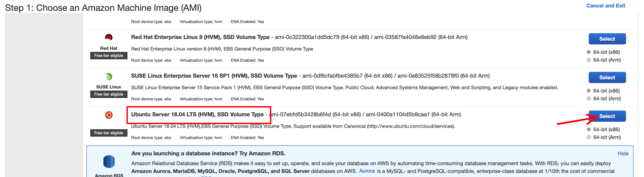
Task: Select the Ubuntu Server 18.04 LTS AMI
Action: (x=607, y=116)
